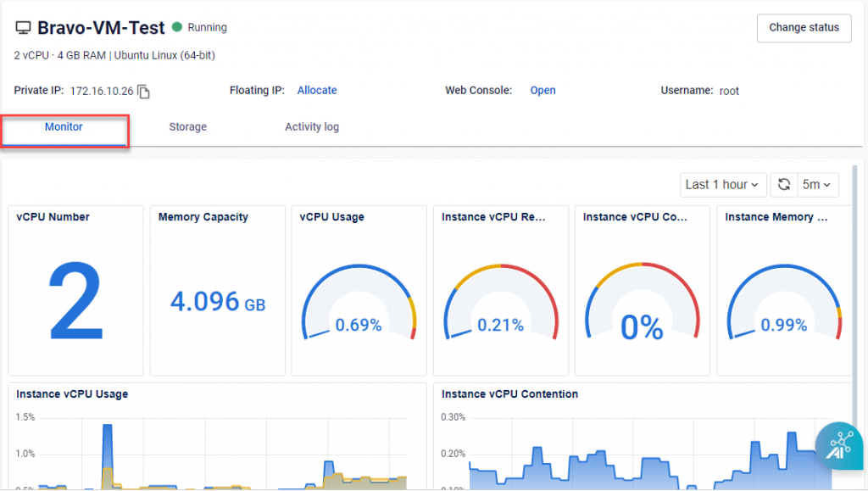
Task: Expand the auto-refresh interval selector chevron
Action: coord(828,184)
